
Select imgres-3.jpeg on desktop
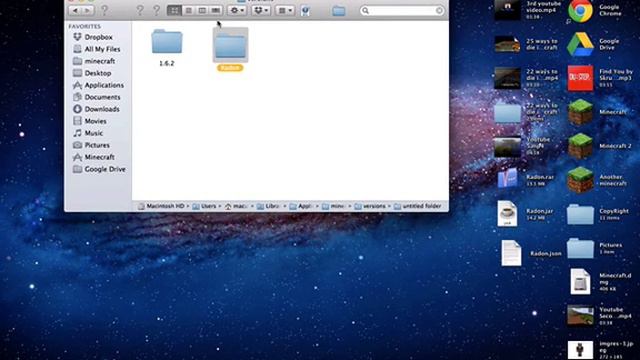click(580, 350)
